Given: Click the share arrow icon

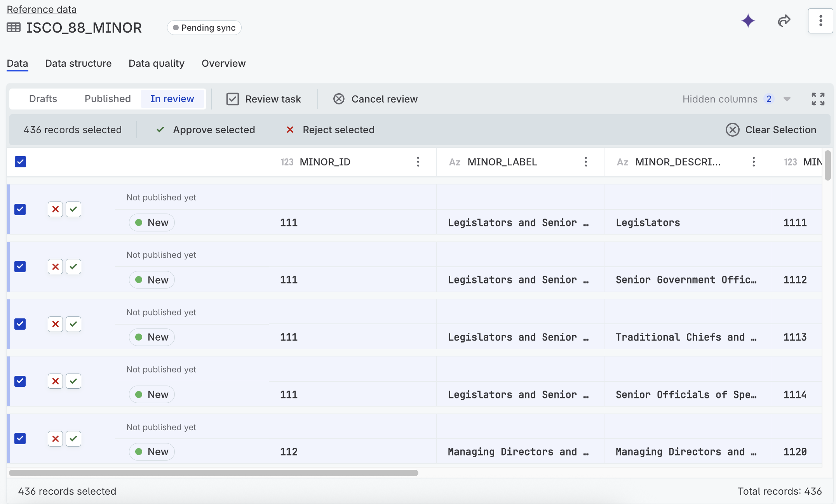Looking at the screenshot, I should 784,21.
